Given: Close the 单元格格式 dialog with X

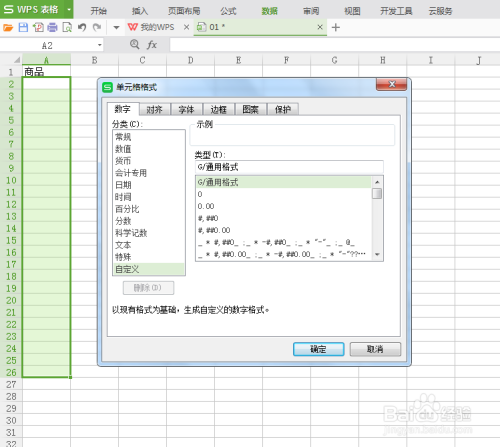Looking at the screenshot, I should (x=392, y=84).
